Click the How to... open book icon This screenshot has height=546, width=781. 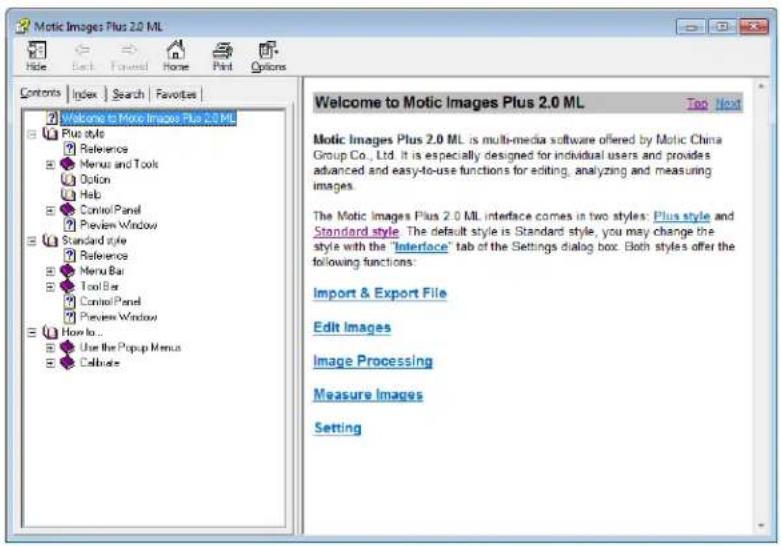click(50, 332)
